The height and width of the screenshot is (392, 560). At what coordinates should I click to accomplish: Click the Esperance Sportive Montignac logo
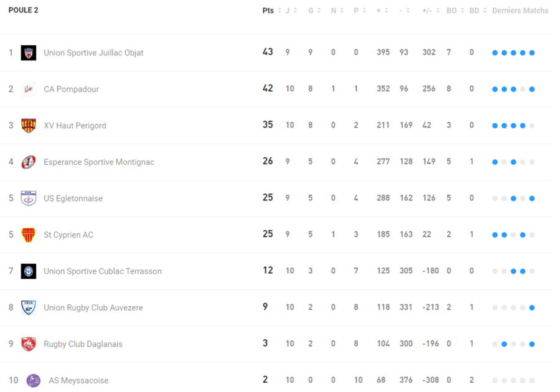tap(29, 162)
